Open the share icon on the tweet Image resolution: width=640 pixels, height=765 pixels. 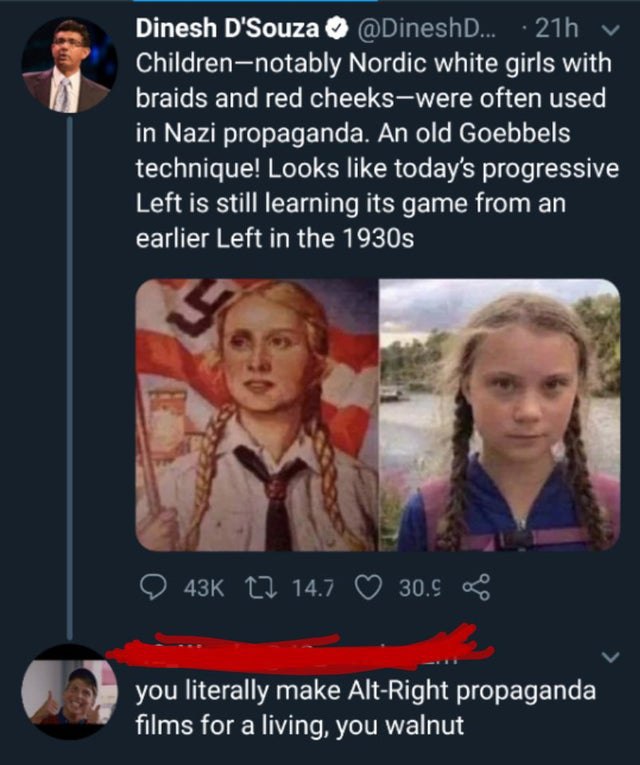tap(476, 587)
